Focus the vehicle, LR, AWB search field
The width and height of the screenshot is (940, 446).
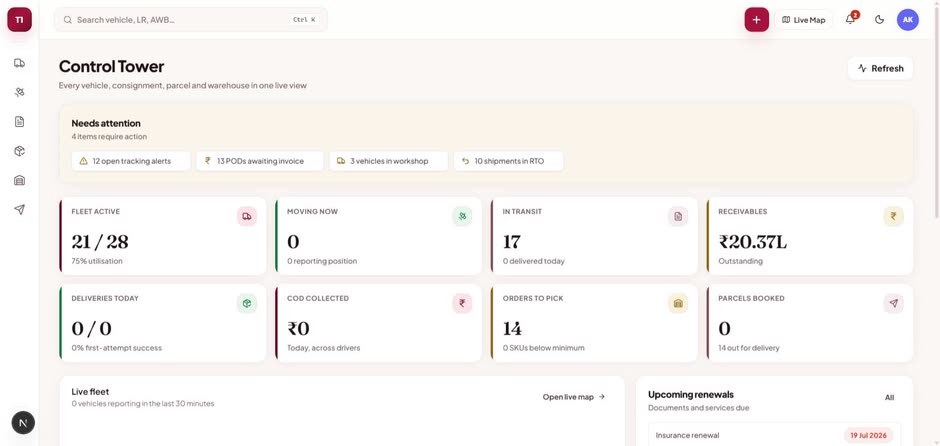point(191,20)
